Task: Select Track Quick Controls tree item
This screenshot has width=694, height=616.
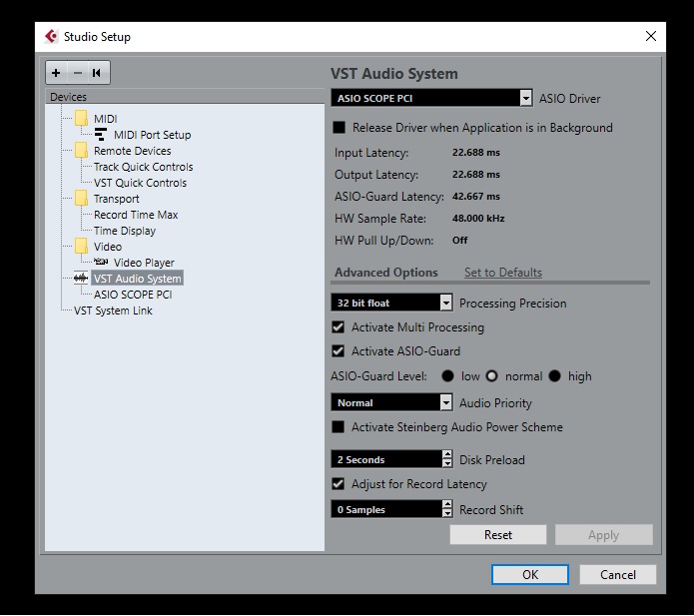Action: [144, 167]
